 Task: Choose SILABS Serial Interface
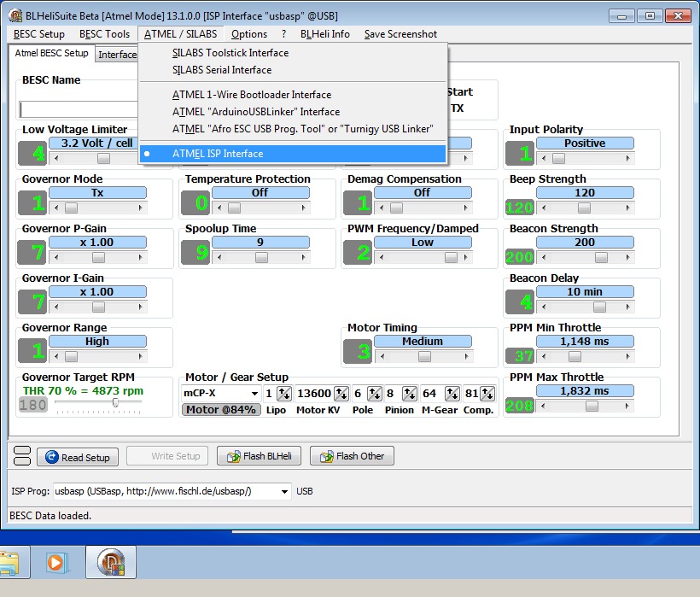coord(293,70)
